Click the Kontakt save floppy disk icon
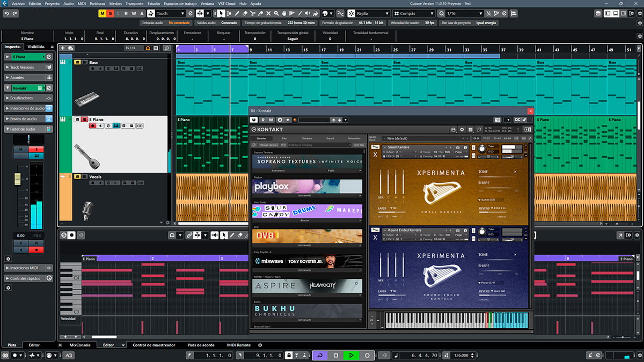 click(x=454, y=130)
